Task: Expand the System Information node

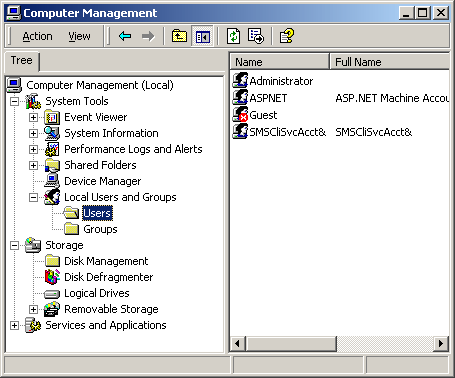Action: (x=33, y=133)
